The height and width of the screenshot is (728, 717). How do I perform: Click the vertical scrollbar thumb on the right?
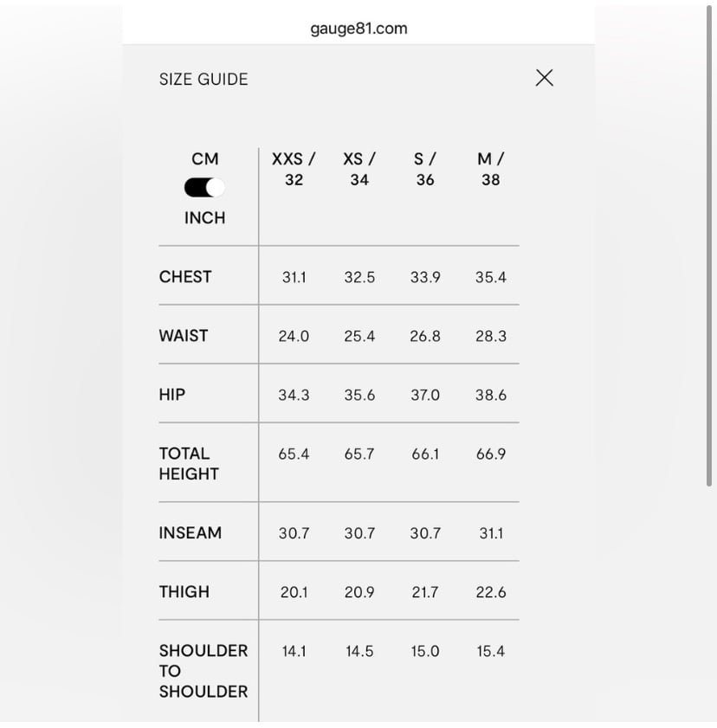coord(709,246)
